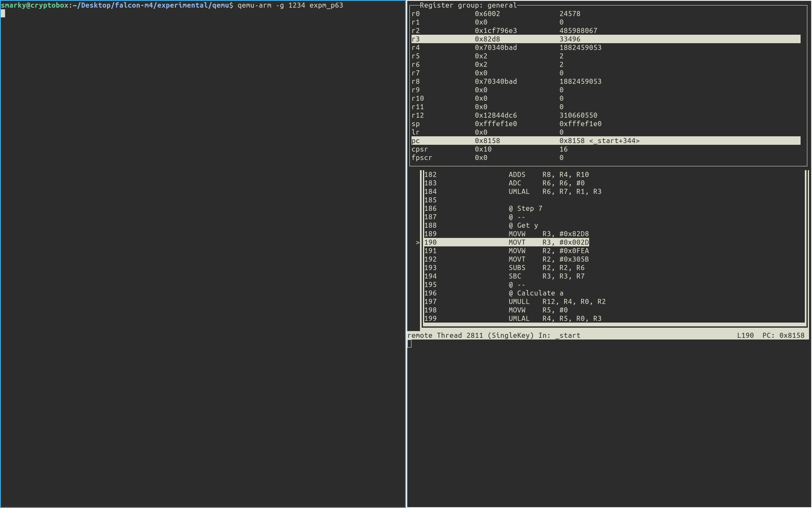Viewport: 812px width, 508px height.
Task: Click the r0 register value 0x6002
Action: (487, 14)
